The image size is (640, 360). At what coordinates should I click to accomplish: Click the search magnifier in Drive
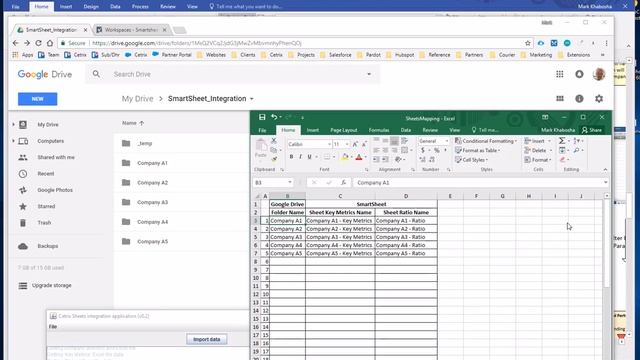[x=96, y=74]
